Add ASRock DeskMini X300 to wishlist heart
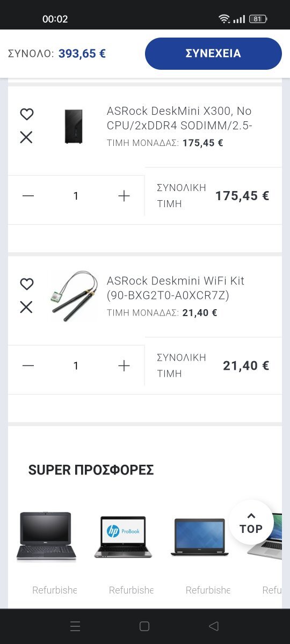 26,114
